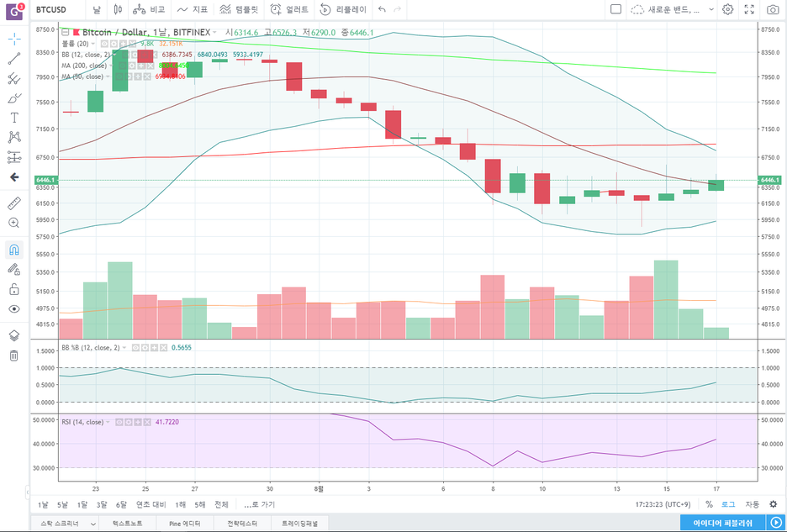The height and width of the screenshot is (532, 787).
Task: Open the object tree layers icon
Action: pos(14,336)
